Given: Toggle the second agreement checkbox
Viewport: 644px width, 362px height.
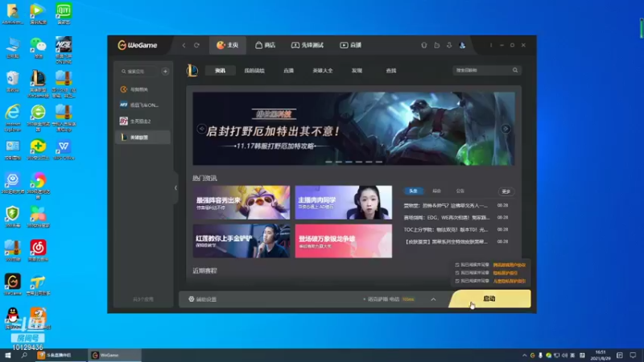Looking at the screenshot, I should [457, 273].
